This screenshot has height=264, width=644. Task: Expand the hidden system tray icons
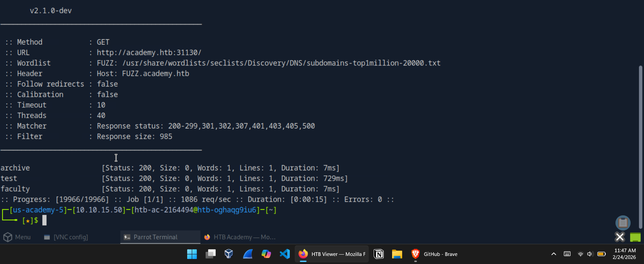pos(554,254)
